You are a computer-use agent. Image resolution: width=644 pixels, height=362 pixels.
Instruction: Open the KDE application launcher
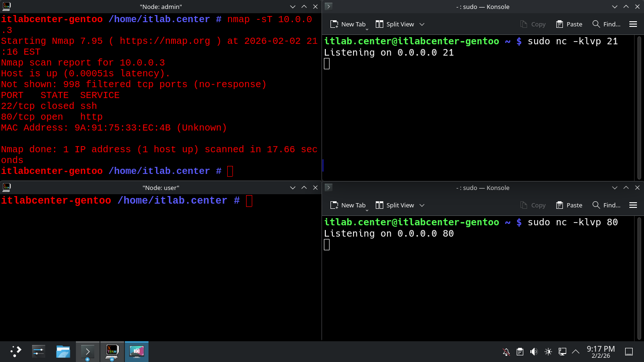pyautogui.click(x=16, y=351)
